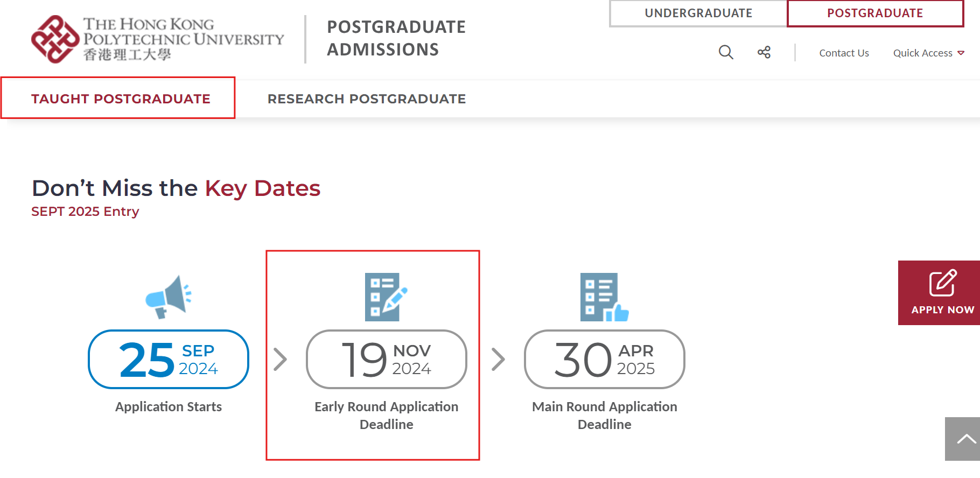Click the checklist thumbs-up Main Round icon
This screenshot has height=478, width=980.
point(604,297)
